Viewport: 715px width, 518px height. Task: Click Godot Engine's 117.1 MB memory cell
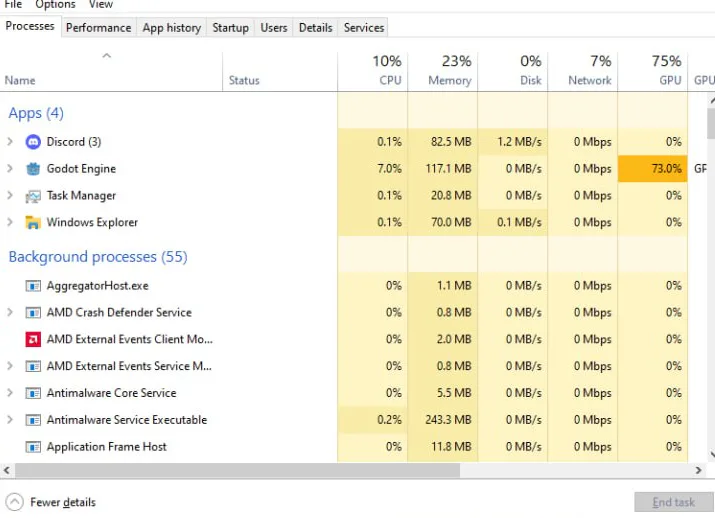[443, 169]
